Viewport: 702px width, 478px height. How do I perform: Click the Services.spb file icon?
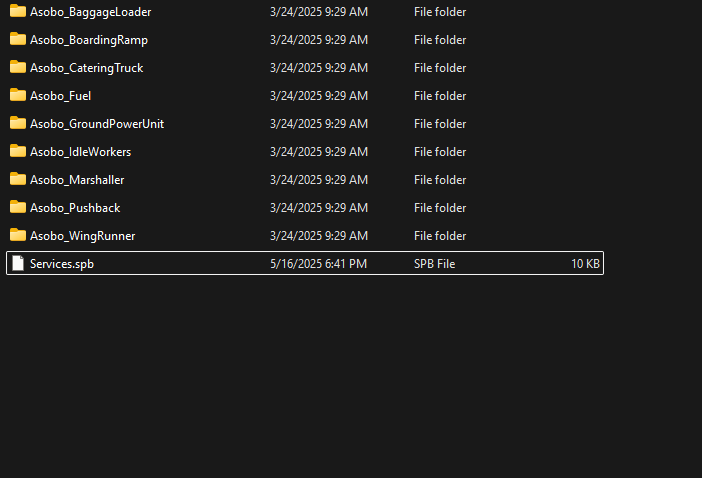(x=18, y=263)
